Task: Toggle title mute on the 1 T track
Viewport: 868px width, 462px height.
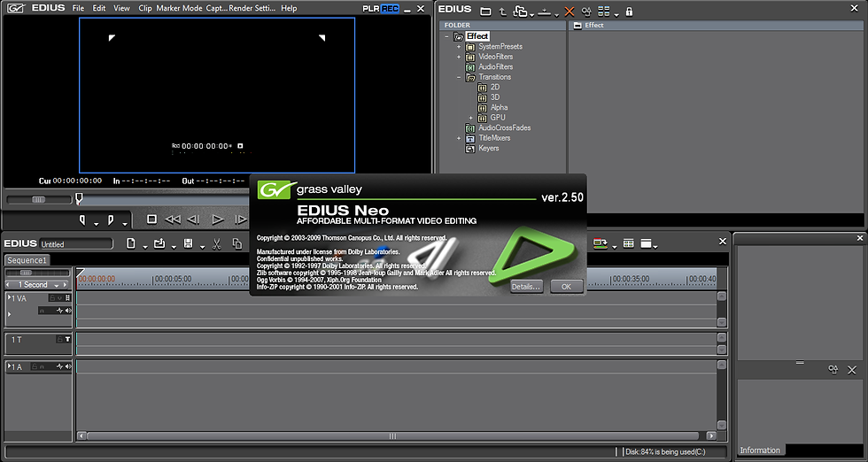Action: pyautogui.click(x=68, y=339)
